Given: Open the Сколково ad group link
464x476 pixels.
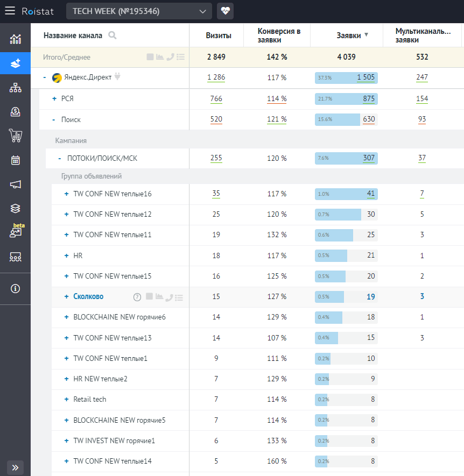Looking at the screenshot, I should click(x=88, y=296).
